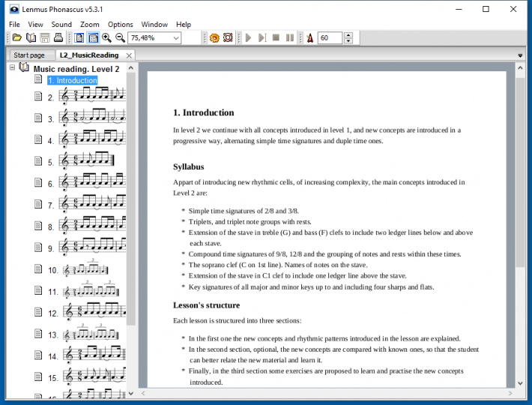
Task: Increase tempo with the stepper up arrow
Action: tap(348, 35)
